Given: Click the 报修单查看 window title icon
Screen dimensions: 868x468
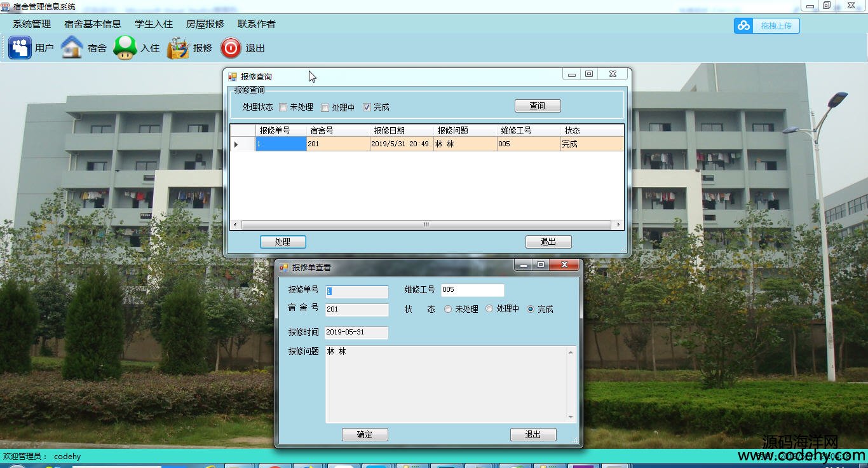Looking at the screenshot, I should point(284,268).
